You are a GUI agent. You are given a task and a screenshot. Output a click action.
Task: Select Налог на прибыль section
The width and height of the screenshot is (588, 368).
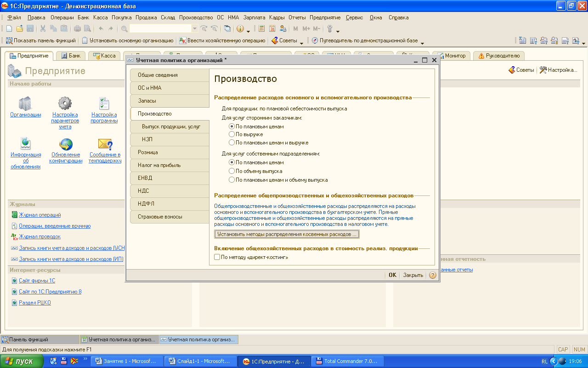click(170, 165)
